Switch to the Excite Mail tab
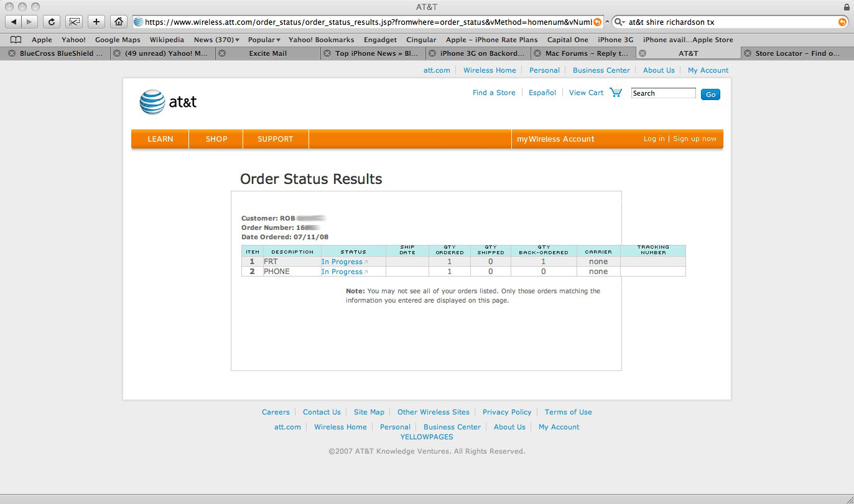854x504 pixels. point(268,53)
